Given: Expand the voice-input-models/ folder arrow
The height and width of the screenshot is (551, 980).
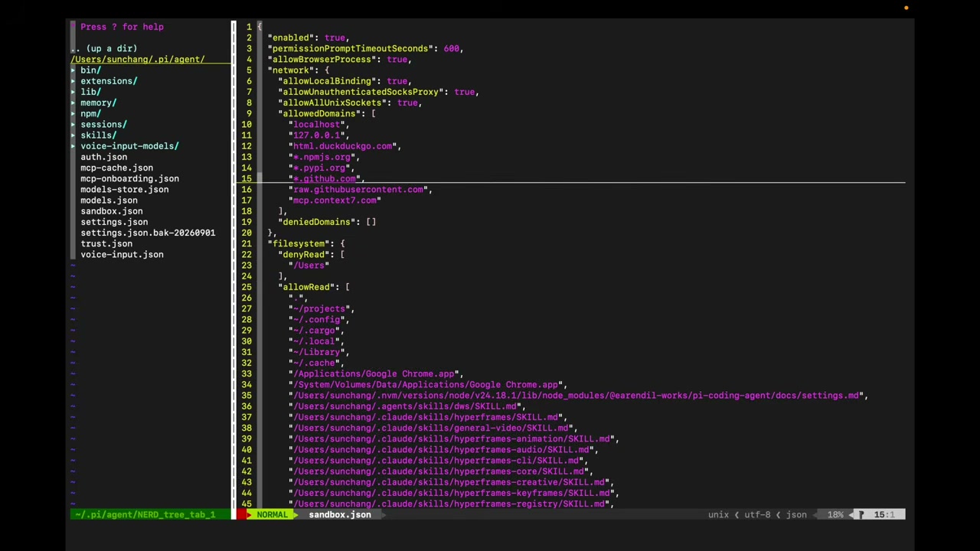Looking at the screenshot, I should pos(73,146).
